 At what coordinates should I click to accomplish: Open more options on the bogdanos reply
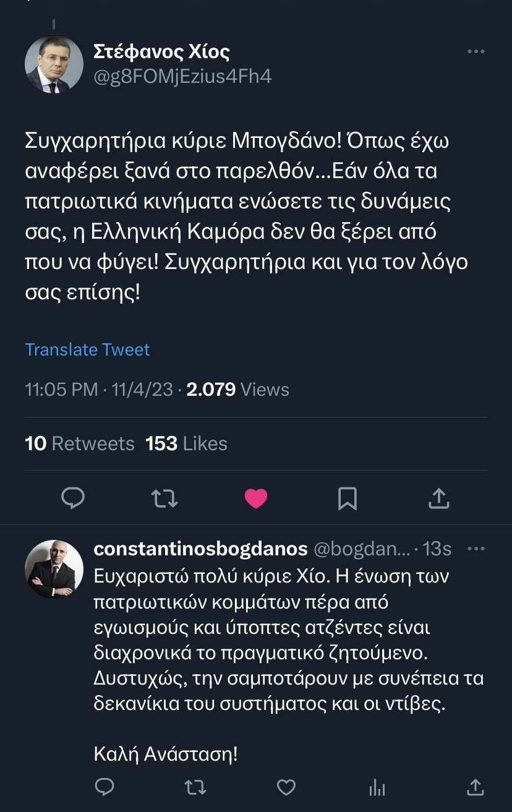point(476,548)
